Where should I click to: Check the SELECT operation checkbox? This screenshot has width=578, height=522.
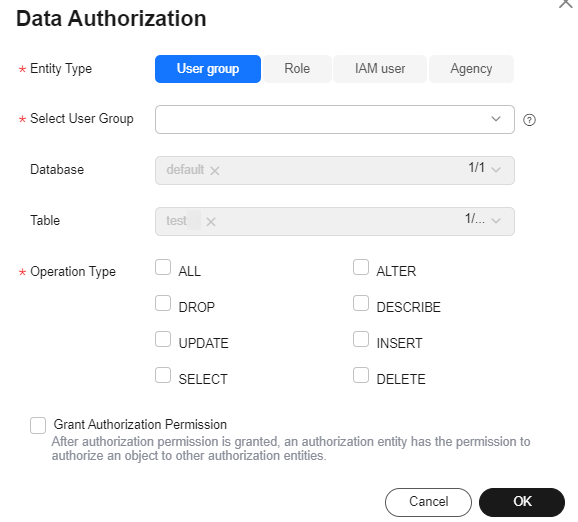pos(163,375)
